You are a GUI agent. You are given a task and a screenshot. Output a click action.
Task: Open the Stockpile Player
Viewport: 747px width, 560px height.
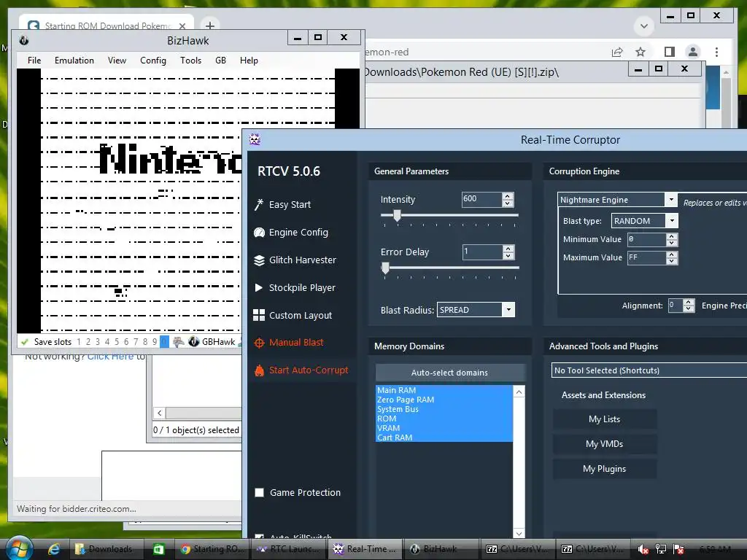(295, 287)
